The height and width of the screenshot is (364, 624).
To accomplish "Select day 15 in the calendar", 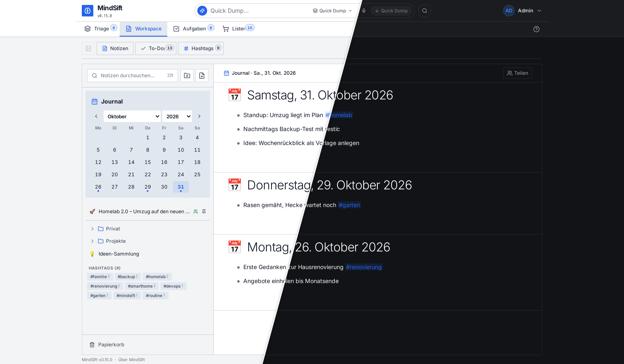I will 148,162.
